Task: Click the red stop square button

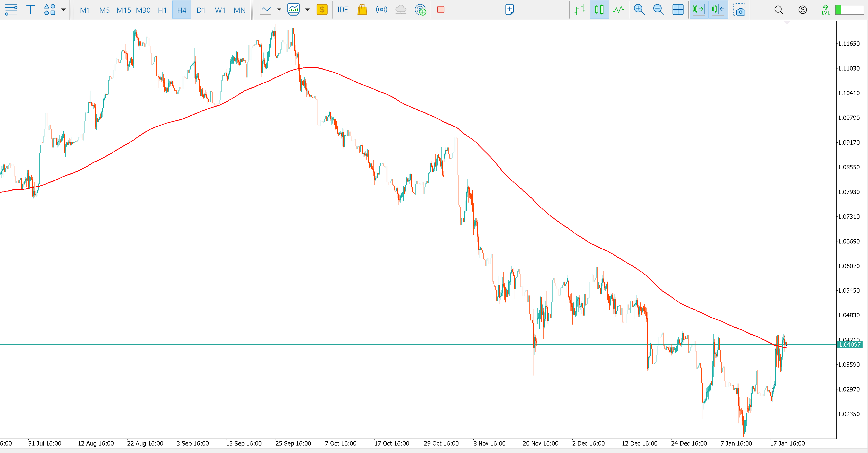Action: pos(441,10)
